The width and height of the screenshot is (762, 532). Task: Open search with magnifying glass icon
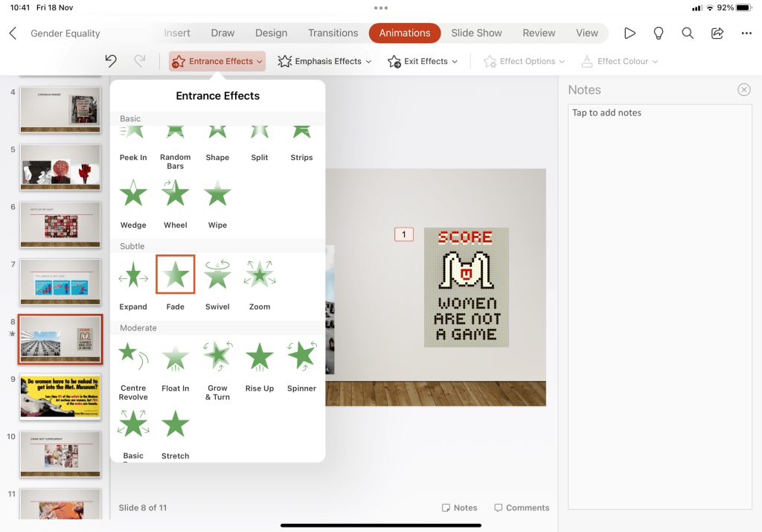pyautogui.click(x=688, y=33)
